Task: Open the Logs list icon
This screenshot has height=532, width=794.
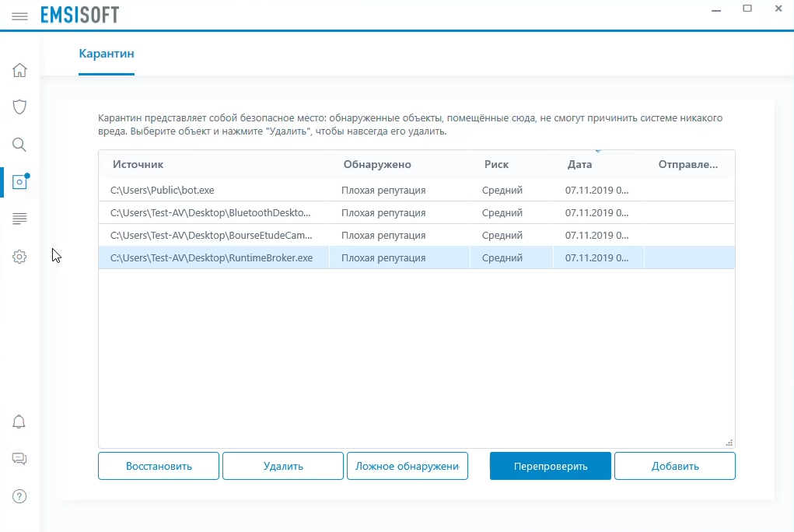Action: pyautogui.click(x=20, y=219)
